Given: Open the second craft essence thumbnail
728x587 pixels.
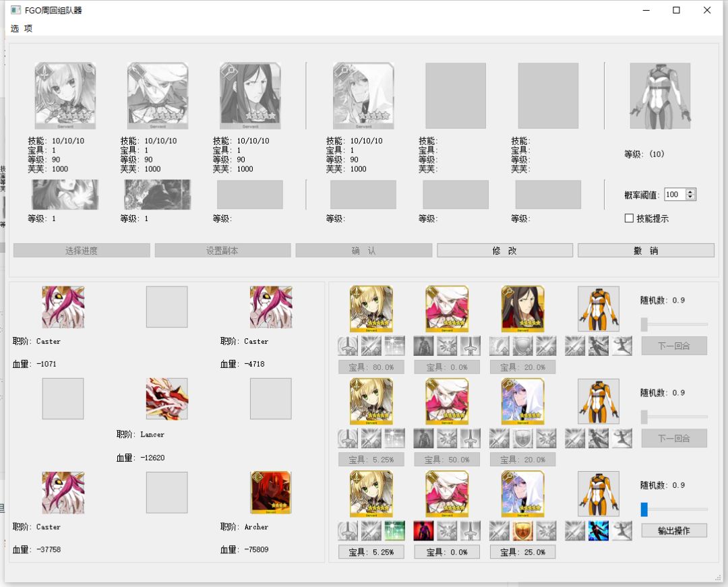Looking at the screenshot, I should click(157, 194).
